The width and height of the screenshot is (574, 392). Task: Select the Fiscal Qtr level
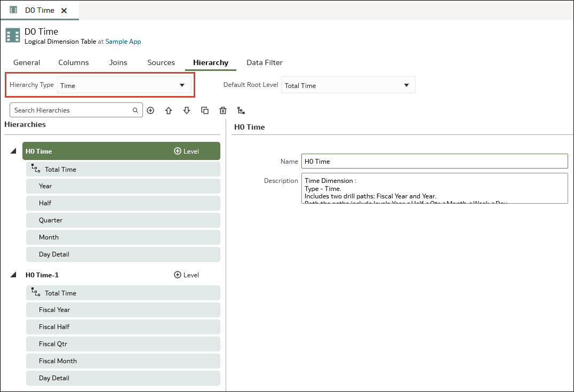123,343
